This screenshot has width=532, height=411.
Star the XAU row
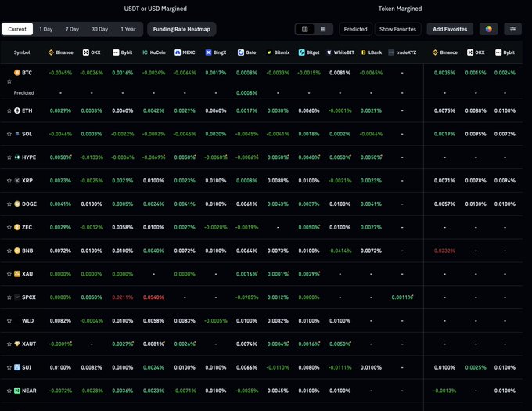coord(9,274)
